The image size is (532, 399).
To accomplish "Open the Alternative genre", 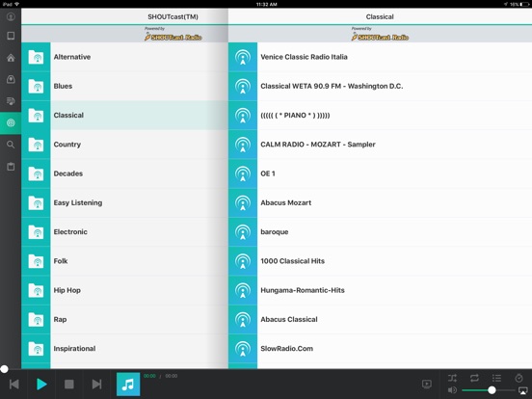I will click(124, 57).
